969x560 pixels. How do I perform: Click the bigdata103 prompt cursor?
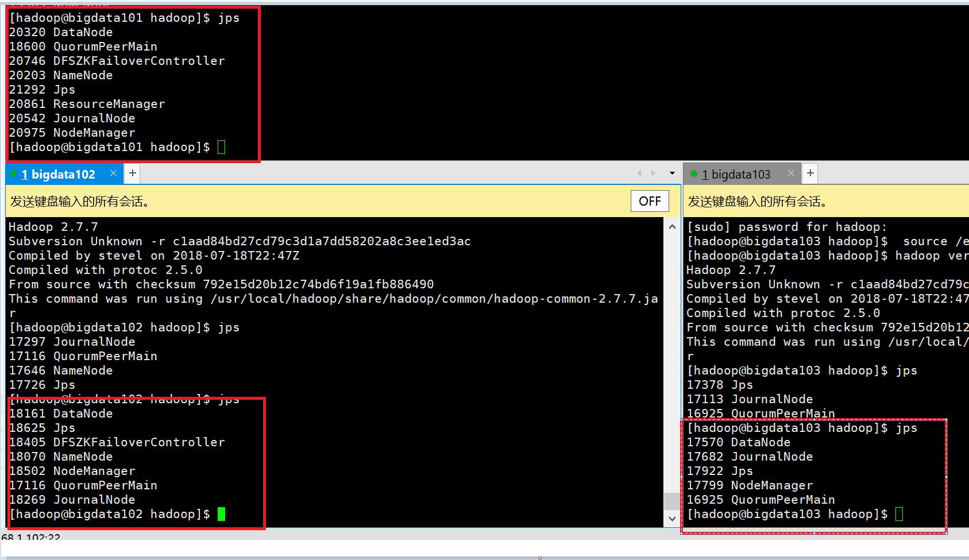899,514
